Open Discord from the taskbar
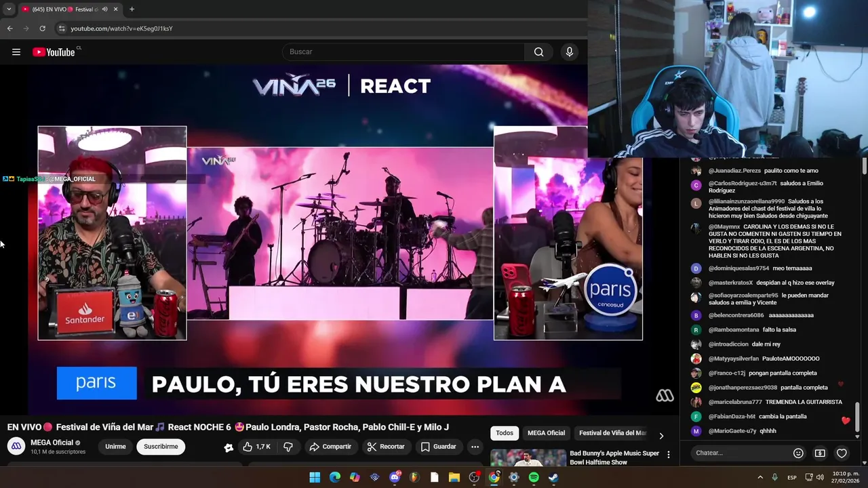This screenshot has width=868, height=488. (x=395, y=477)
